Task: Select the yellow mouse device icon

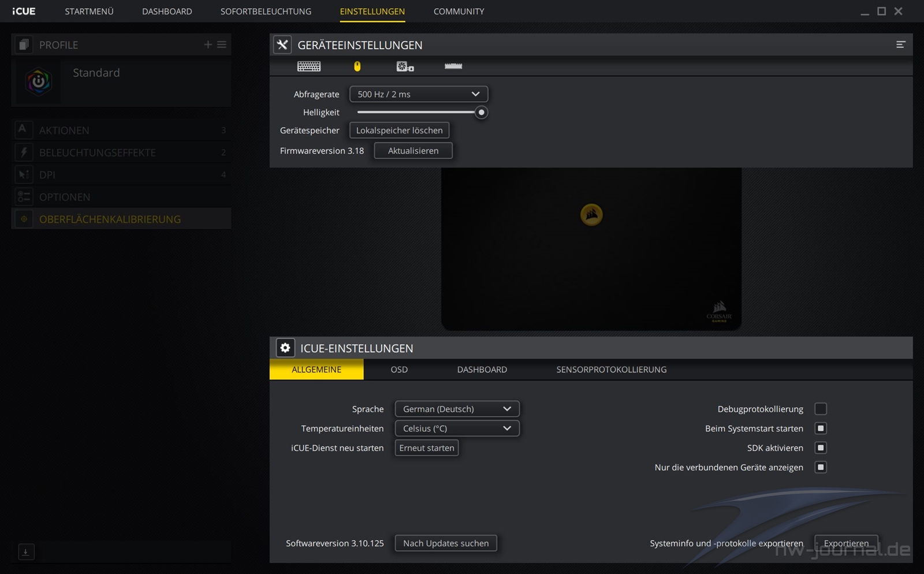Action: point(357,66)
